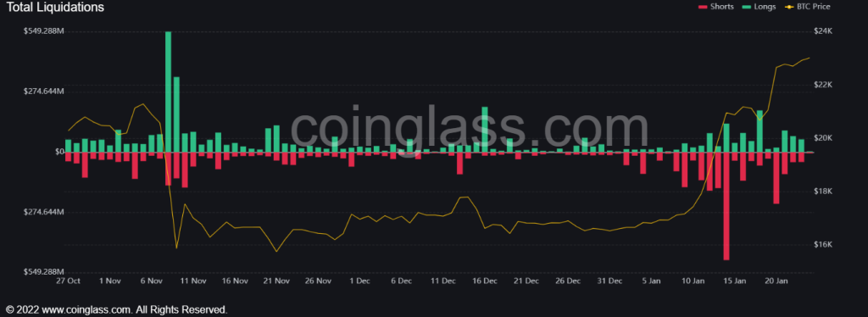Click the 1 Dec date label

pos(359,281)
